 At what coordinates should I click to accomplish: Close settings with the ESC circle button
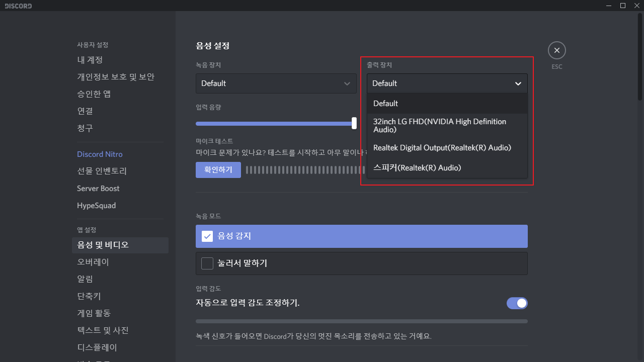point(557,50)
